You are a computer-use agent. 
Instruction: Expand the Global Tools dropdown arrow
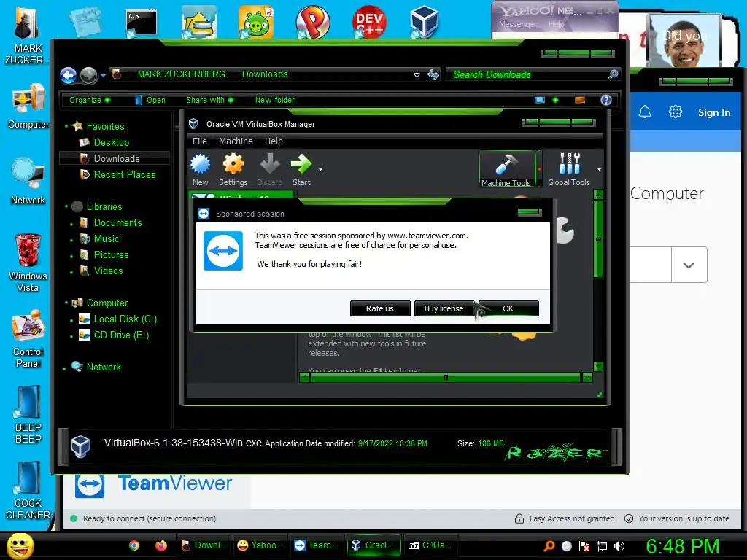point(599,169)
